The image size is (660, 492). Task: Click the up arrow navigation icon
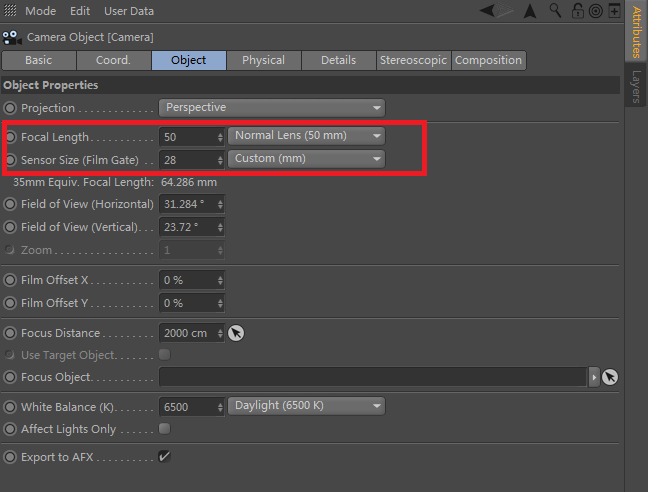coord(529,11)
